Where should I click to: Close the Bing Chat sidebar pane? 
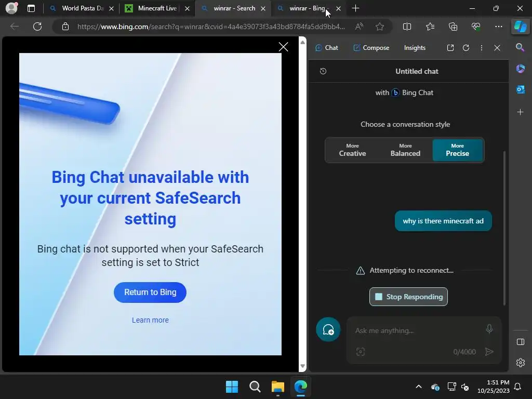[497, 48]
